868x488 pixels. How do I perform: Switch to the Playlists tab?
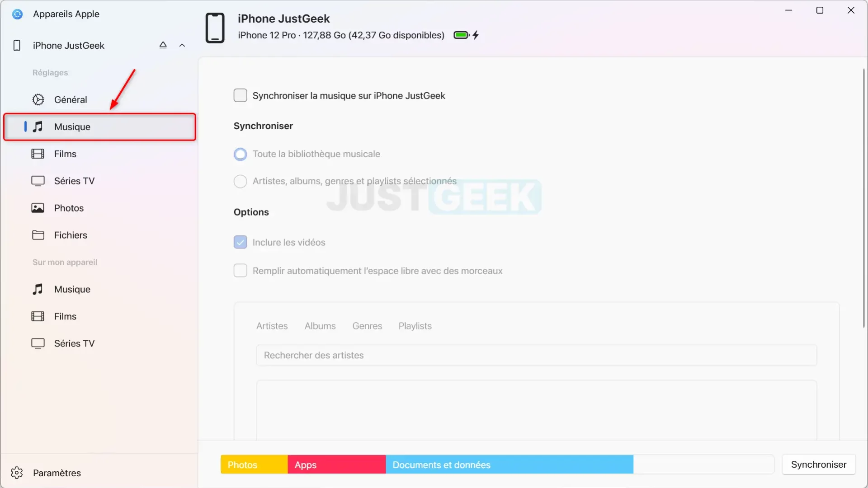click(415, 325)
